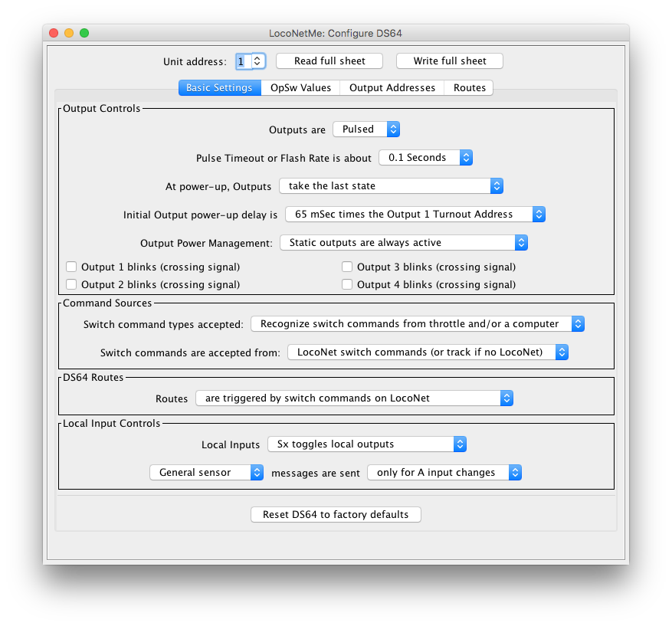This screenshot has width=672, height=626.
Task: Check Output 3 blinks option
Action: (x=347, y=267)
